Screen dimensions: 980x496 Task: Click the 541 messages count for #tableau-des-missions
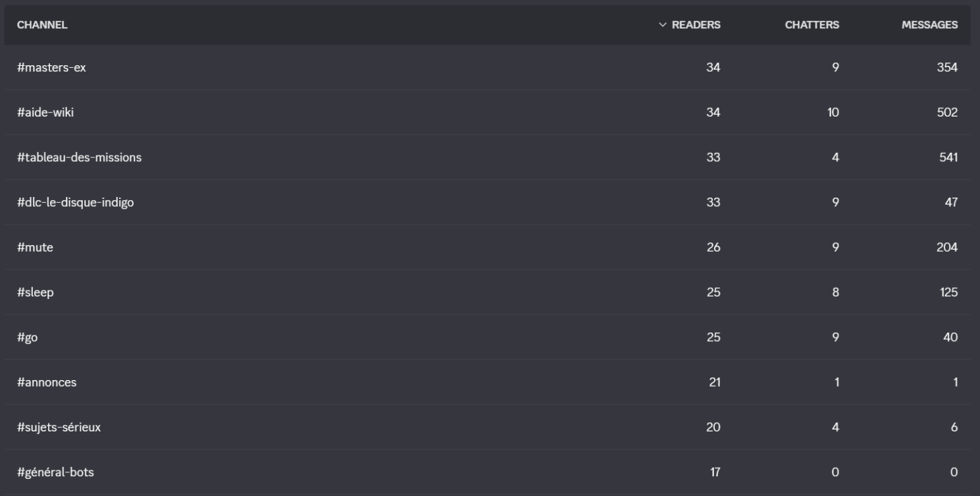pos(948,157)
